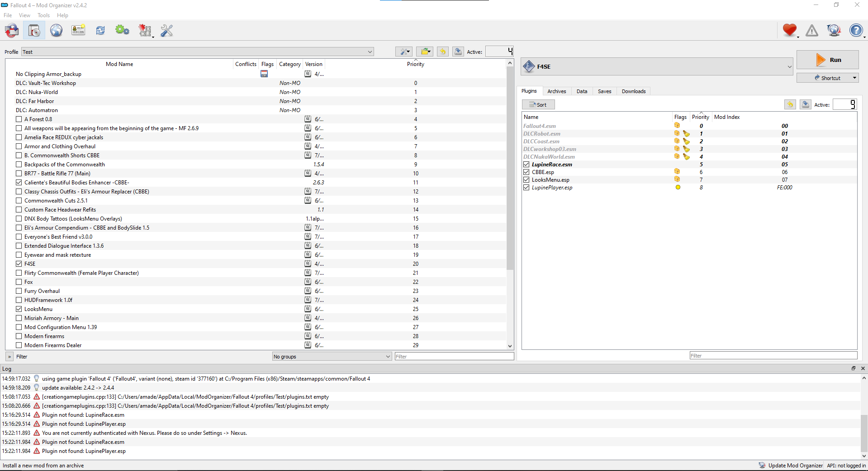Click restore backup icon above mod list

[443, 52]
